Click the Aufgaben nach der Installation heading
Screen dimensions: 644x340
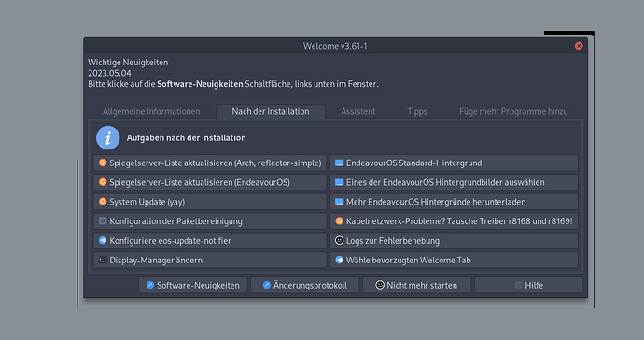(x=187, y=137)
